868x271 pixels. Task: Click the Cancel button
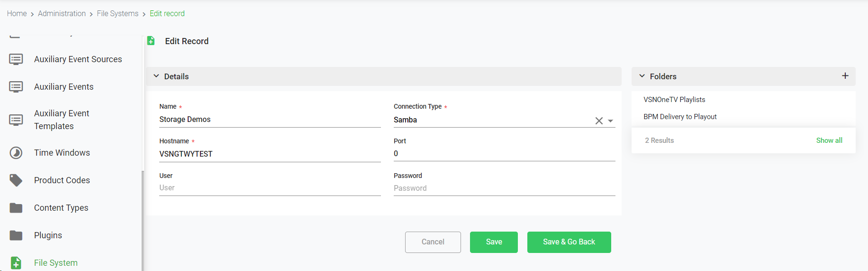click(433, 242)
